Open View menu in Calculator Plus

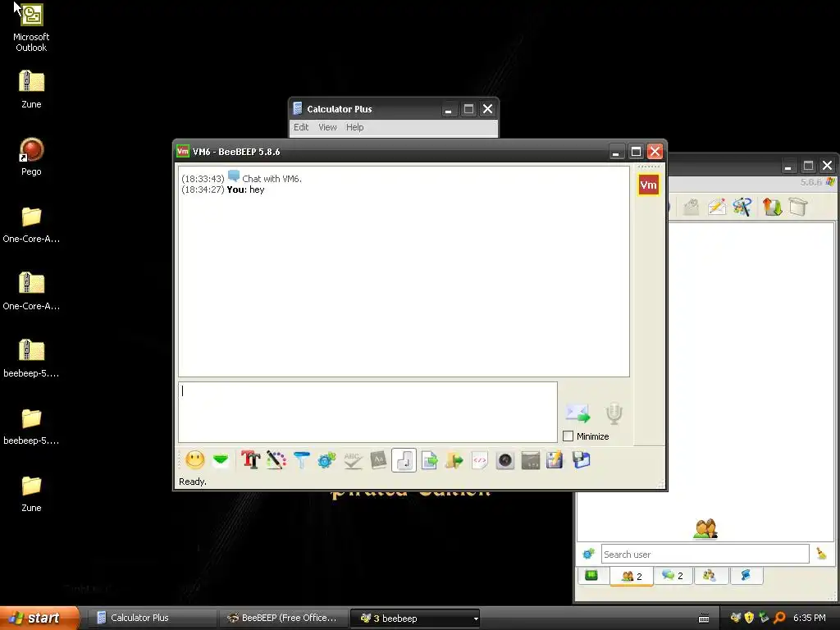327,127
